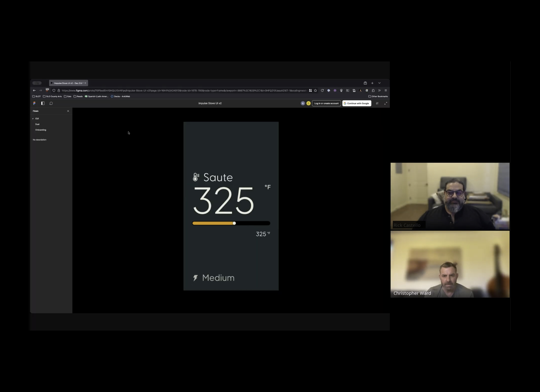Open prototype options sliders icon

(x=377, y=103)
